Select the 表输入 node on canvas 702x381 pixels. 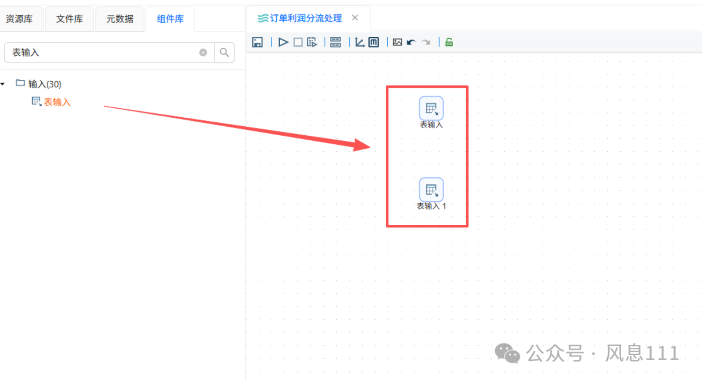point(431,108)
